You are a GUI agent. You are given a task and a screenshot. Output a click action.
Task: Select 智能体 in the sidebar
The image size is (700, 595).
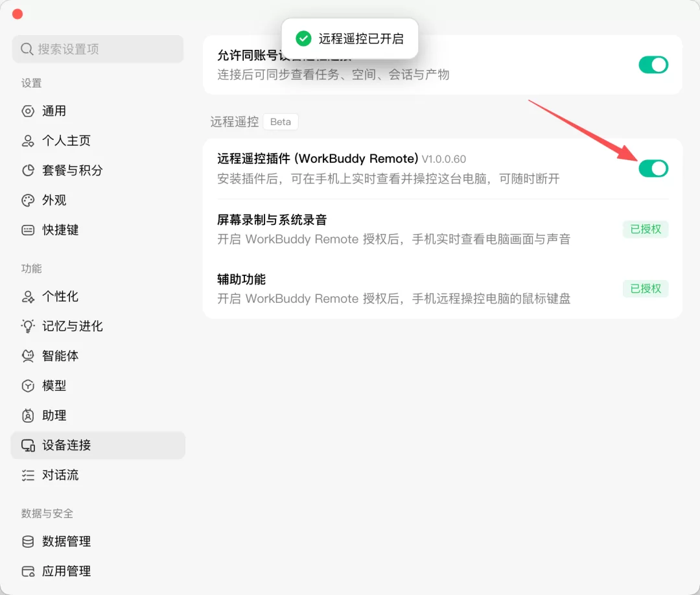tap(98, 356)
